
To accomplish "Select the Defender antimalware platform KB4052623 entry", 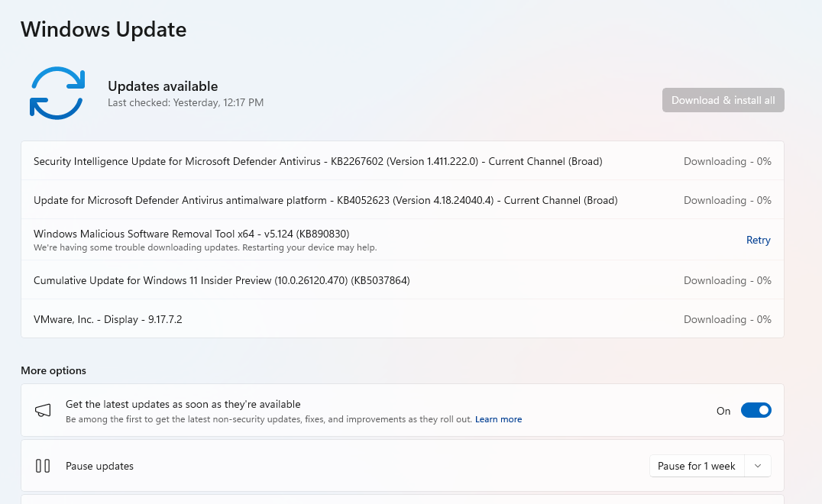I will click(x=325, y=200).
